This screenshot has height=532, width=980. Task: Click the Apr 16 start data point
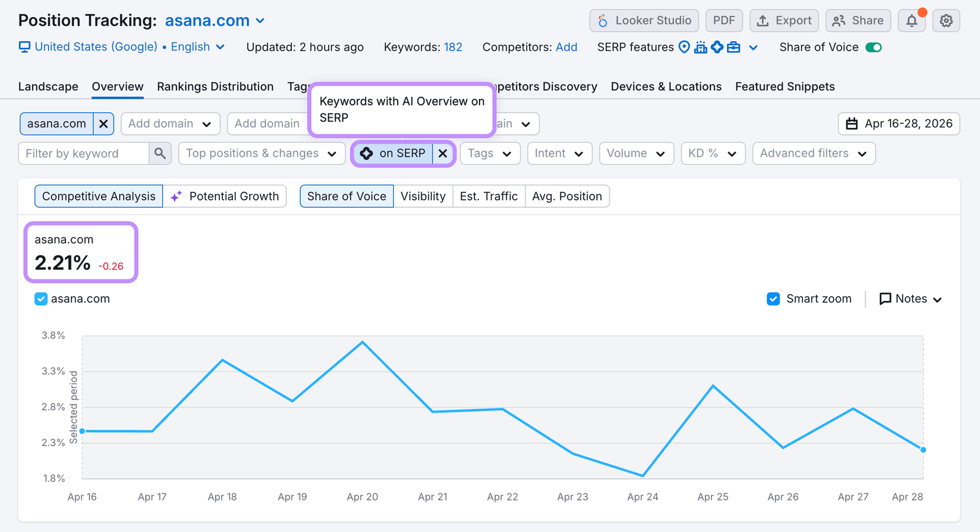coord(83,431)
